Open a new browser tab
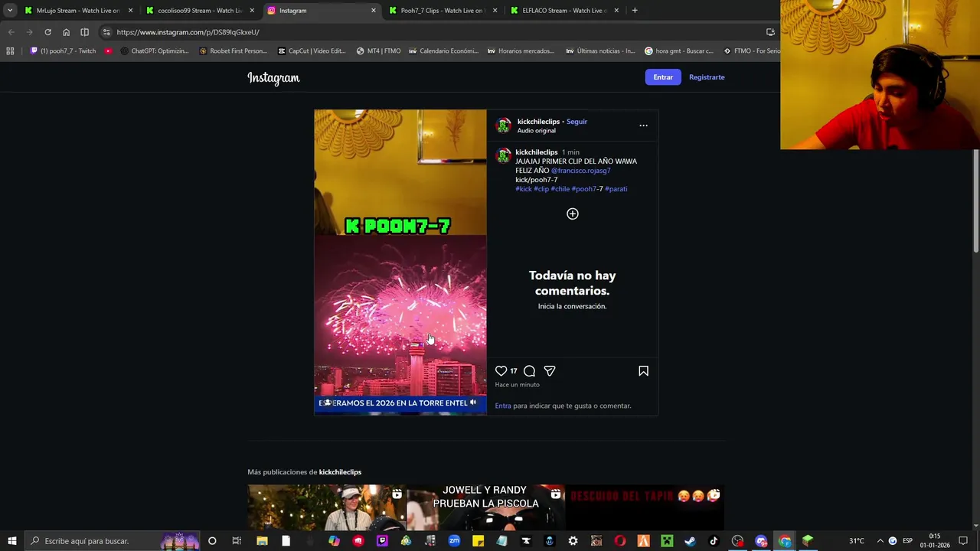The image size is (980, 551). coord(635,11)
